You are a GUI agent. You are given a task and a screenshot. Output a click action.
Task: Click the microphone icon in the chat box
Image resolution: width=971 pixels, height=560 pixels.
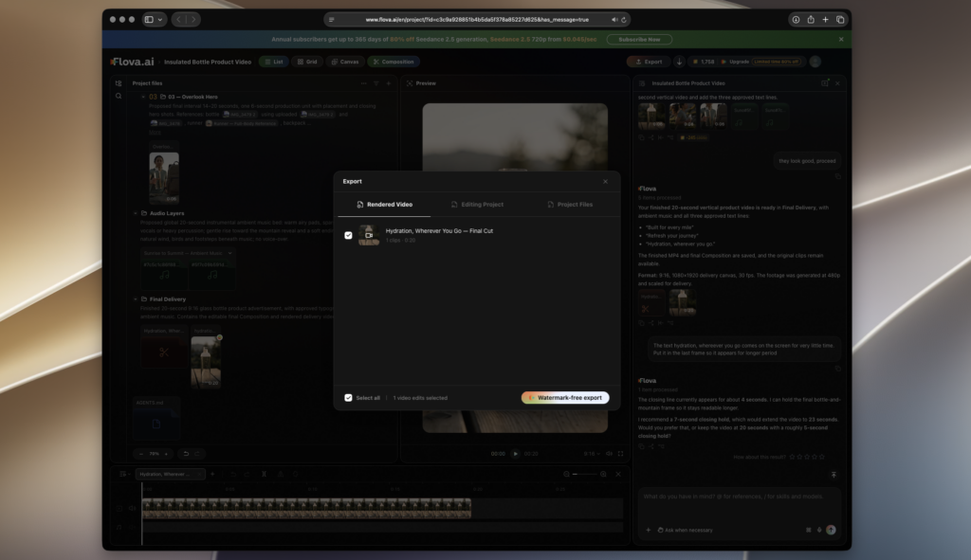(x=819, y=530)
